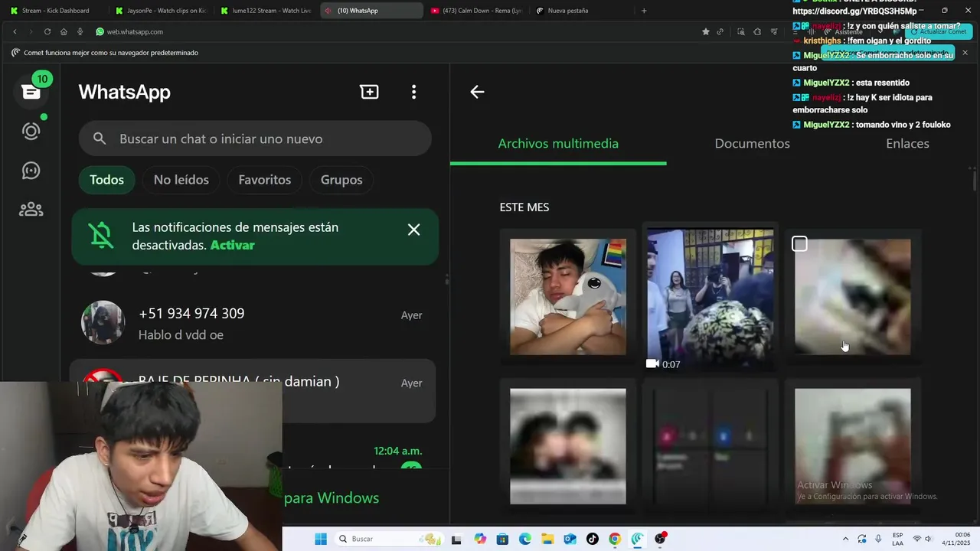Open the Chats icon with badge 10
The width and height of the screenshot is (980, 551).
point(31,92)
